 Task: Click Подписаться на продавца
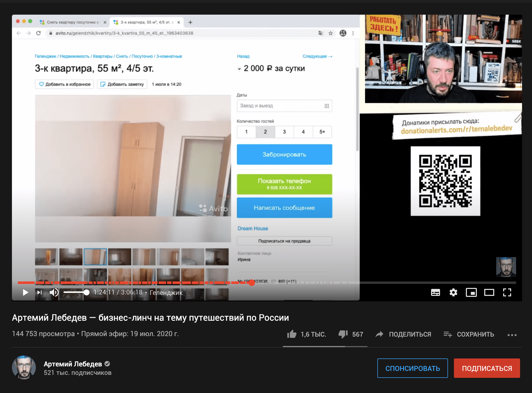tap(284, 241)
